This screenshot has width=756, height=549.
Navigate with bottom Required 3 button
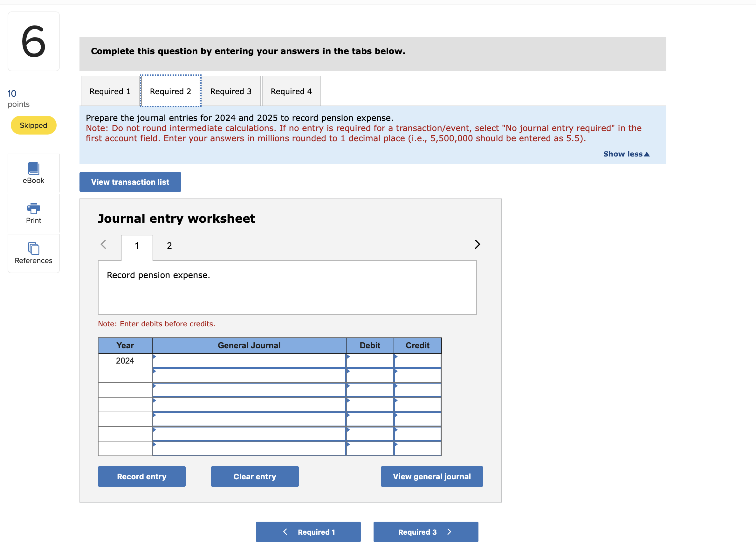(425, 532)
